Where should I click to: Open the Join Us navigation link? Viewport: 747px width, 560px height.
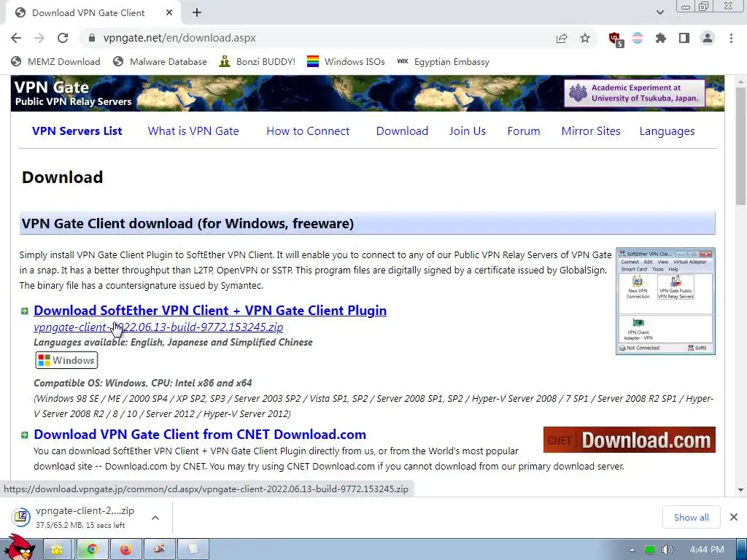click(468, 131)
